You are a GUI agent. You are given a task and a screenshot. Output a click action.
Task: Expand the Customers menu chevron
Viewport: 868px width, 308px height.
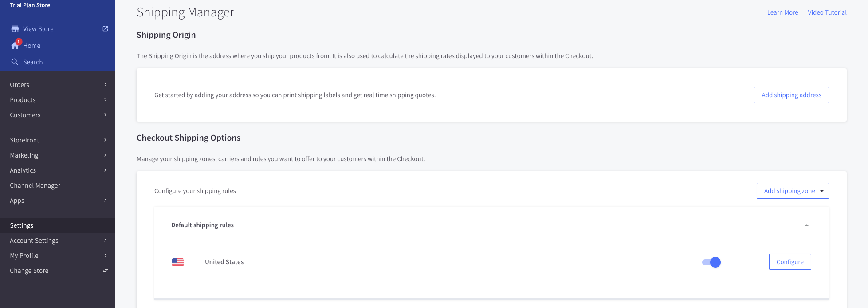click(x=105, y=115)
